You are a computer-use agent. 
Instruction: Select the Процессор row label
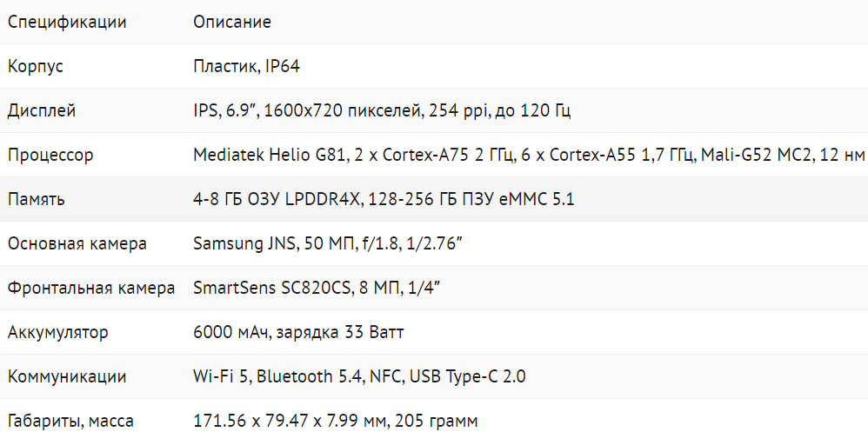click(x=50, y=156)
